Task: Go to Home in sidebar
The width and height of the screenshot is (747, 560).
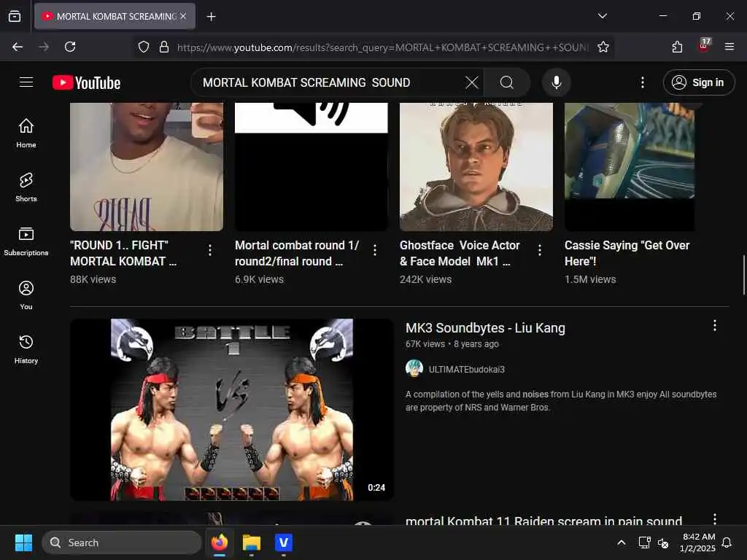Action: [x=26, y=133]
